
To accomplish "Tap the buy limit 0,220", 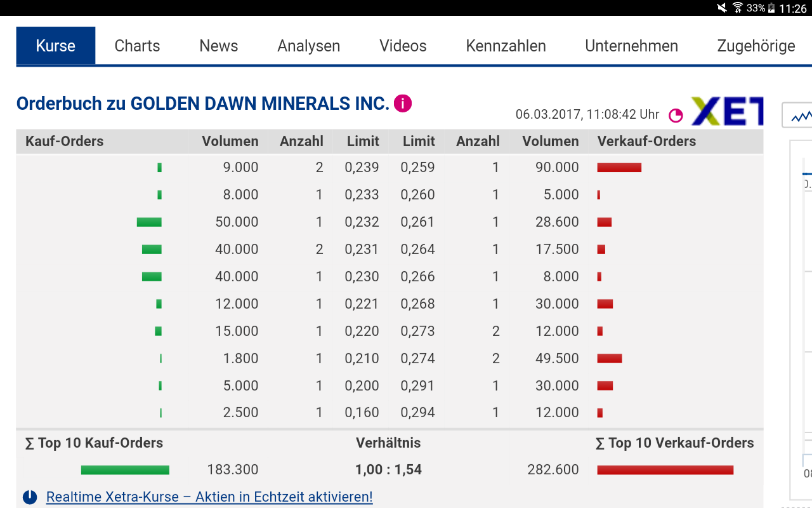I will (x=362, y=331).
